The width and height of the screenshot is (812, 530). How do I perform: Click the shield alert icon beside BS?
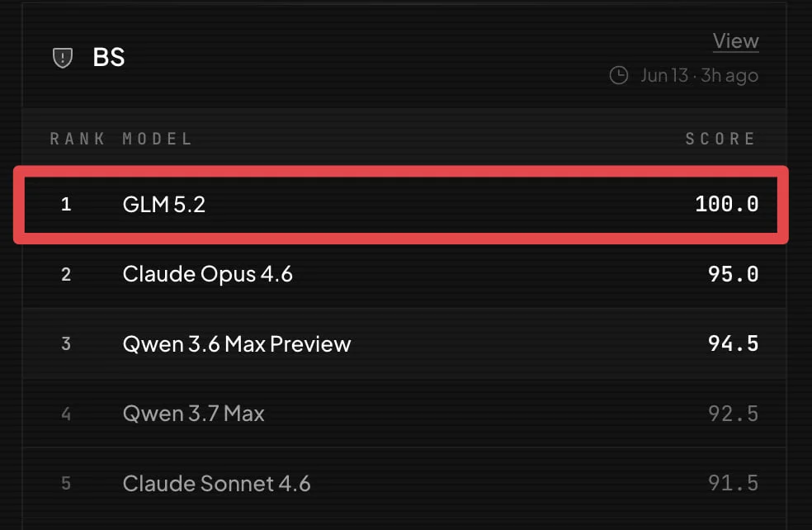[63, 58]
